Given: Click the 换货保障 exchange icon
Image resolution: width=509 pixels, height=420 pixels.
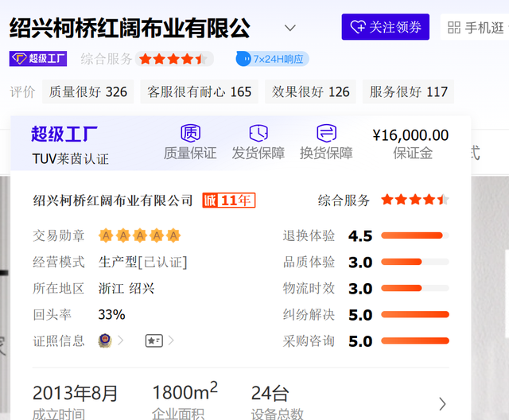Looking at the screenshot, I should (326, 133).
